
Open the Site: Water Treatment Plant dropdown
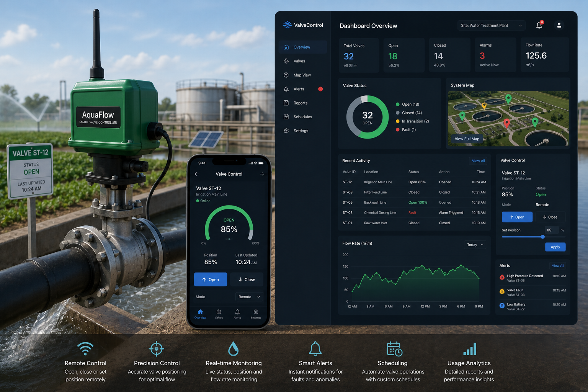tap(492, 26)
